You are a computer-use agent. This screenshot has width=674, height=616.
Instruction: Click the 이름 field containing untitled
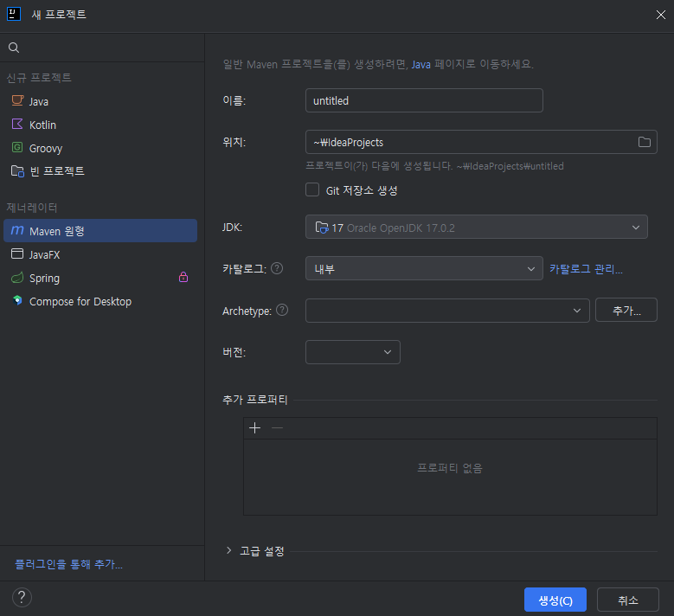click(424, 100)
